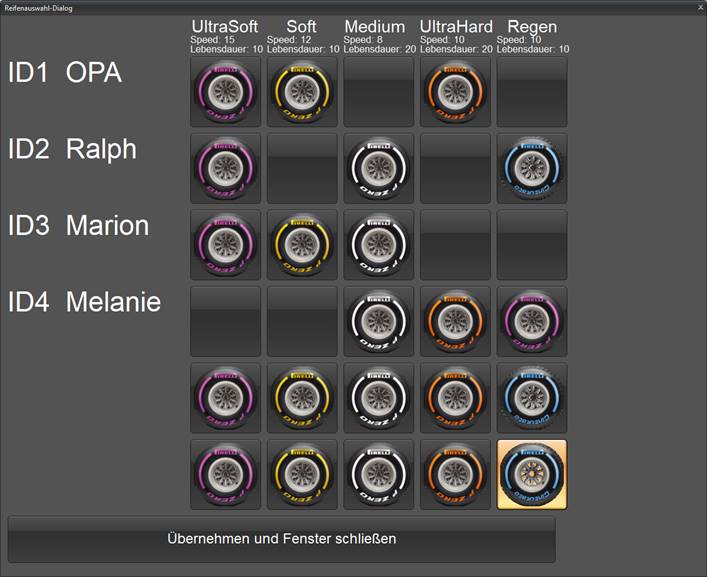Select bottom row's white Medium tire
Viewport: 707px width, 577px height.
(379, 475)
